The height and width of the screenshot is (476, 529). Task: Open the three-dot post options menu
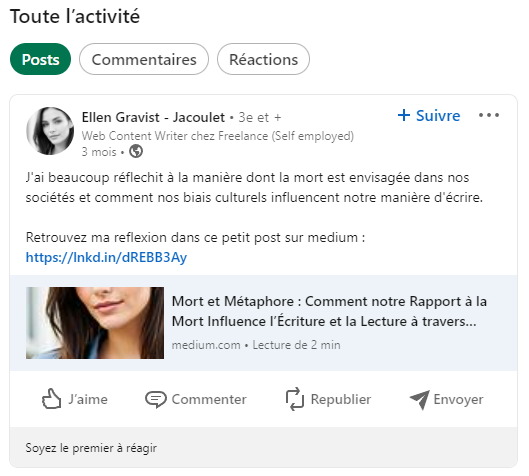click(x=489, y=115)
